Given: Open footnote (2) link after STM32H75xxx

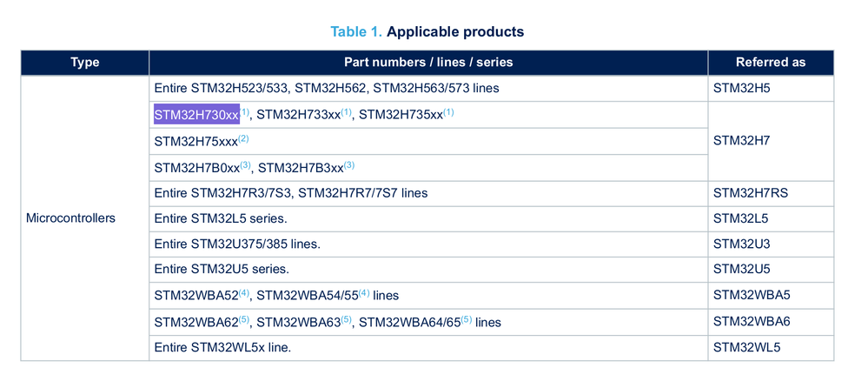Looking at the screenshot, I should pyautogui.click(x=243, y=138).
